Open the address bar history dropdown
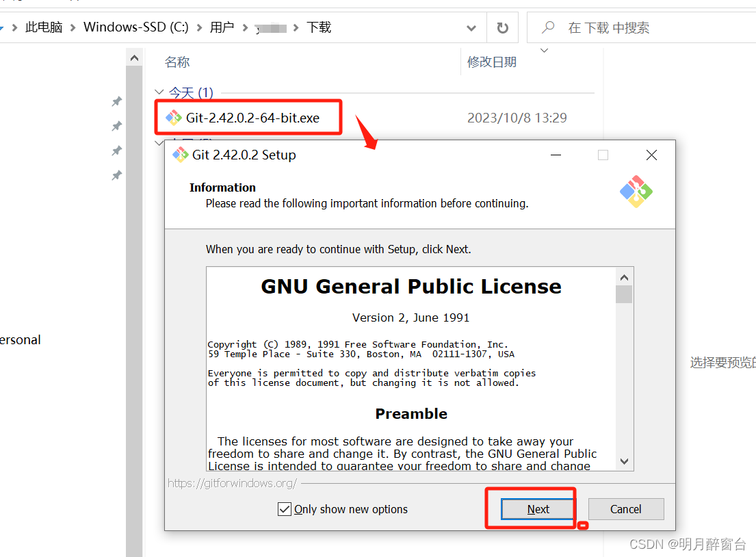 coord(471,28)
